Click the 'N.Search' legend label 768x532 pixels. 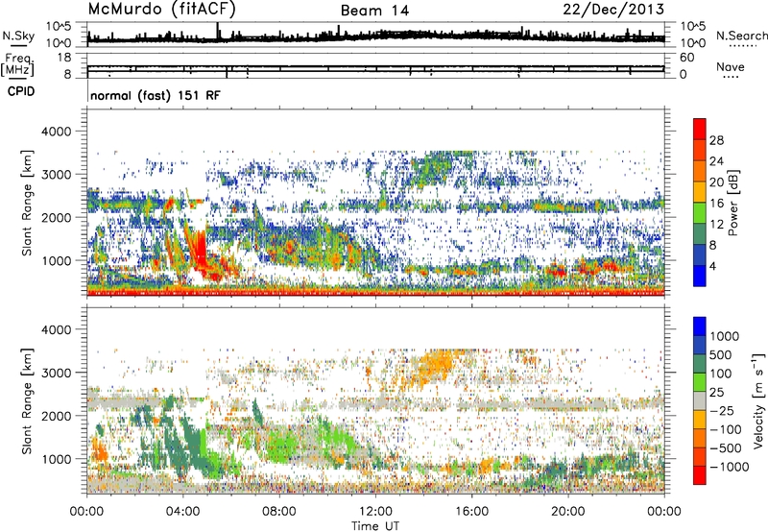[741, 36]
